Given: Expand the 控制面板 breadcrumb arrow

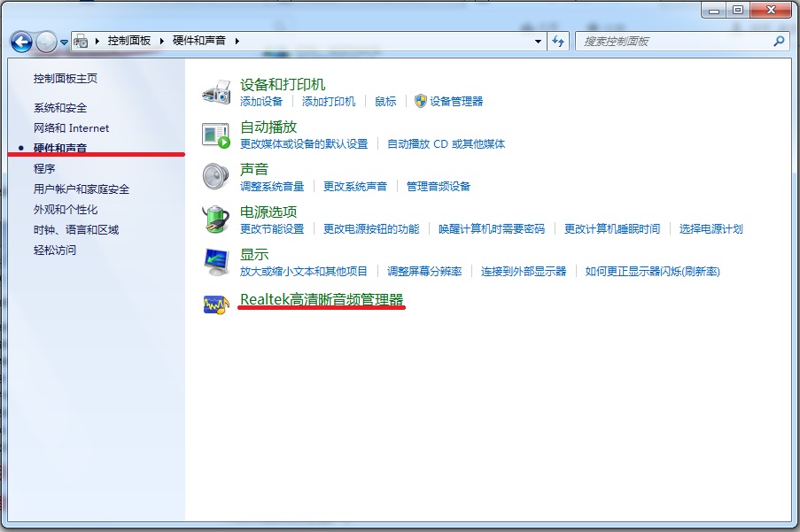Looking at the screenshot, I should pos(161,41).
